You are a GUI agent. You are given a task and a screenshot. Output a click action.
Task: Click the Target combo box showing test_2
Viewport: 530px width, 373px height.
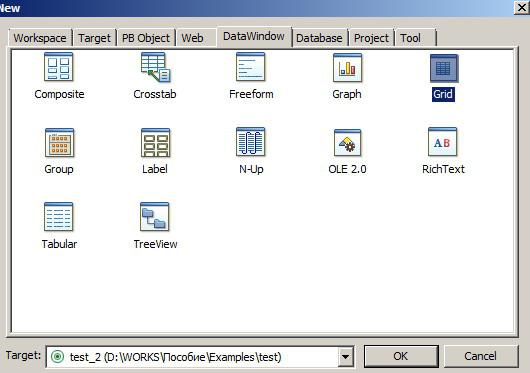tap(200, 356)
